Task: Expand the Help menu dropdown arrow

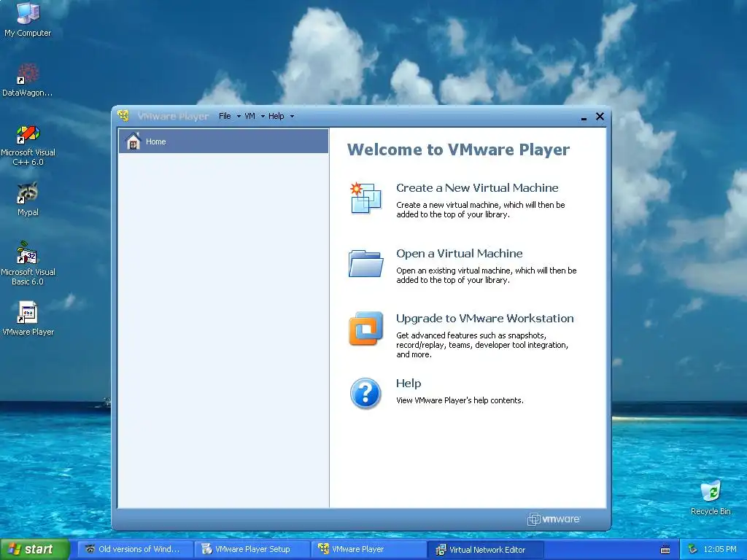Action: (292, 117)
